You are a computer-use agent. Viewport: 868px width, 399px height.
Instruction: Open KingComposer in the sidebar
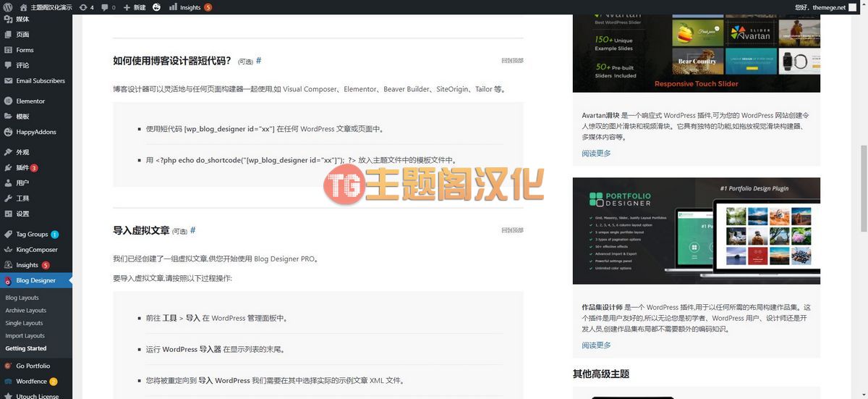(x=36, y=249)
